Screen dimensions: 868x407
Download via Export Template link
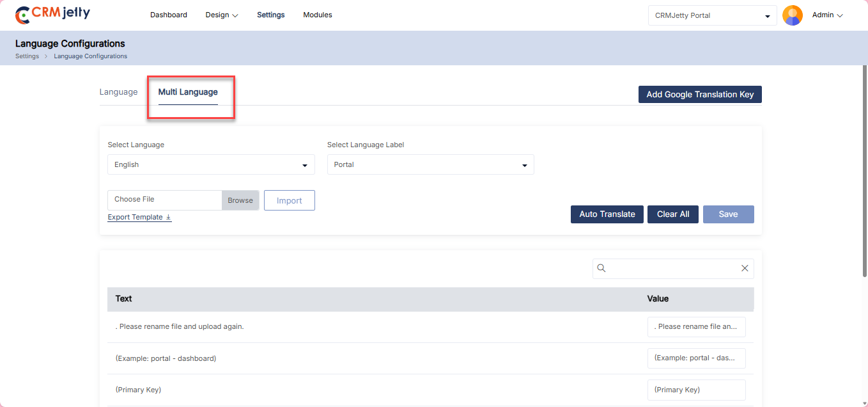(139, 217)
